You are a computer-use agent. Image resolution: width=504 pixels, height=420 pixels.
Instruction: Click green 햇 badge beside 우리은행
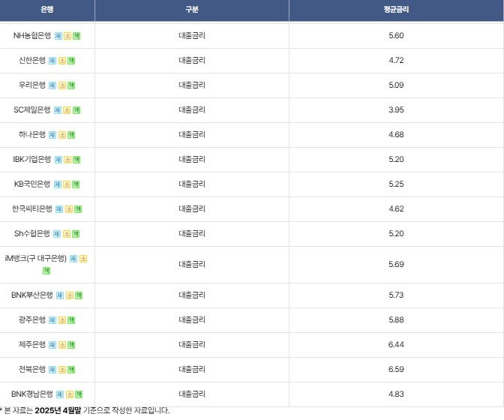pyautogui.click(x=71, y=85)
